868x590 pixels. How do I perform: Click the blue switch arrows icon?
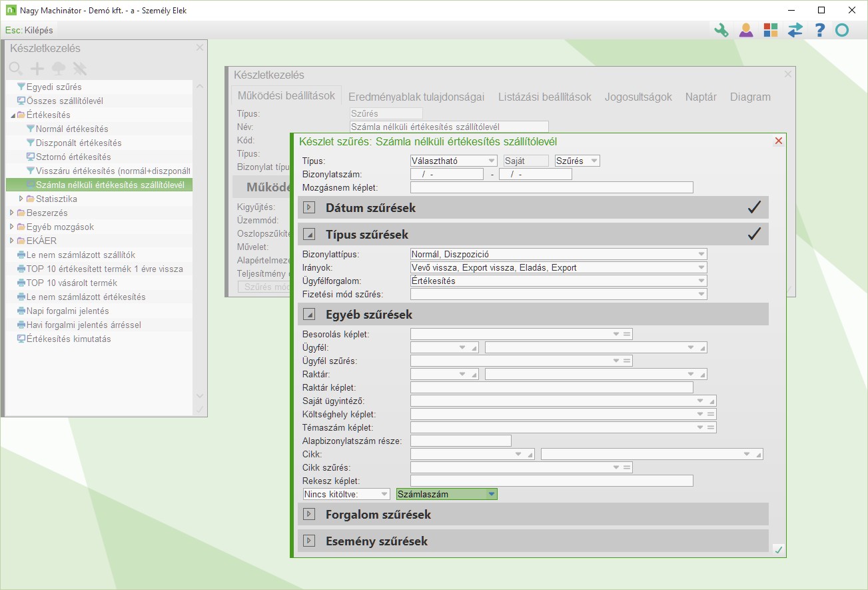(795, 30)
